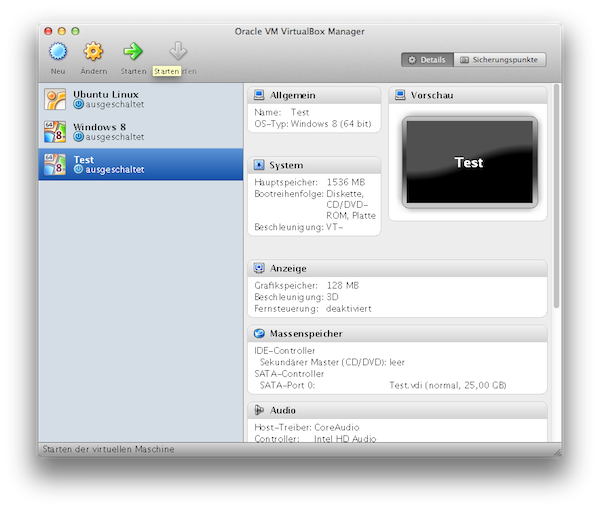This screenshot has height=510, width=600.
Task: Click 'Starten der virtuellen Maschine' status text
Action: point(108,449)
